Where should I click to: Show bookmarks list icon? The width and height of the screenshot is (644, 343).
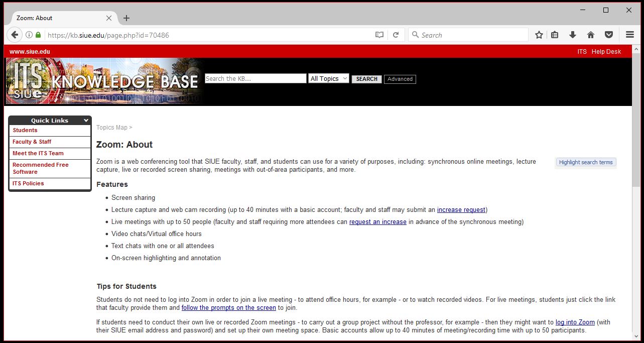coord(555,35)
